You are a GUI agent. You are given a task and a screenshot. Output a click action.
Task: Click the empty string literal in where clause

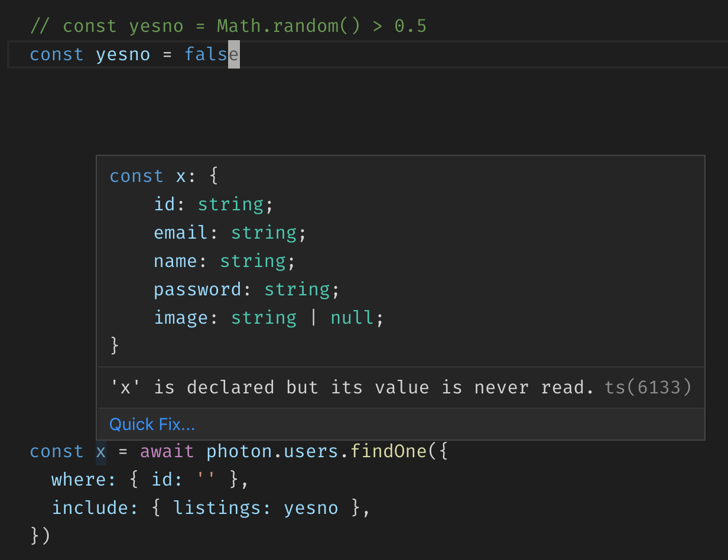click(208, 479)
